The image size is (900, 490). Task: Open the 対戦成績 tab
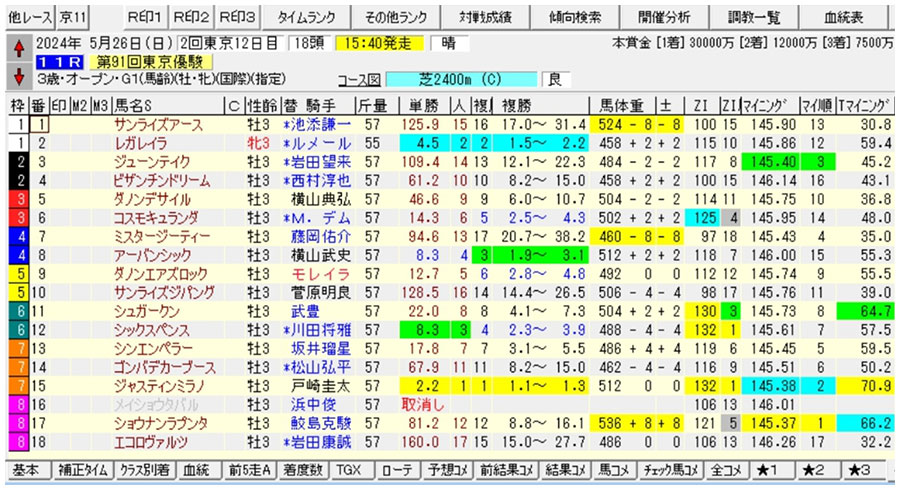[486, 17]
